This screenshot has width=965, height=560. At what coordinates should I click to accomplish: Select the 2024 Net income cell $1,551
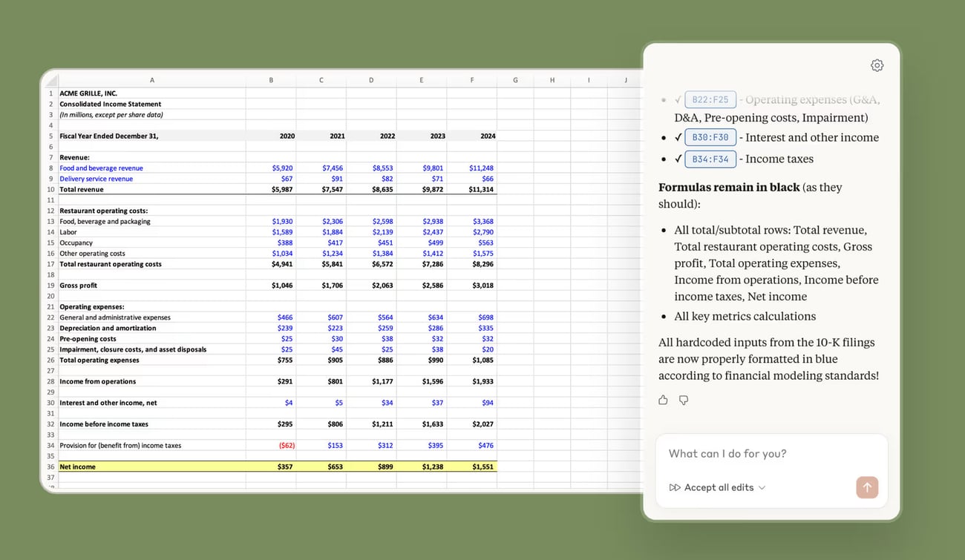coord(472,467)
